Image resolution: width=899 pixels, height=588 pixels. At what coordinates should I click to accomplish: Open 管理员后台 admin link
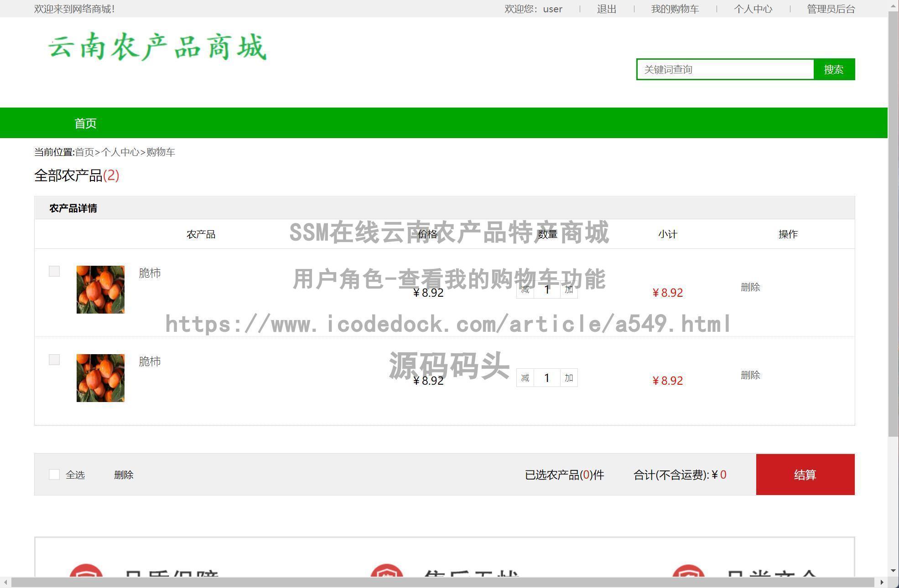tap(831, 9)
